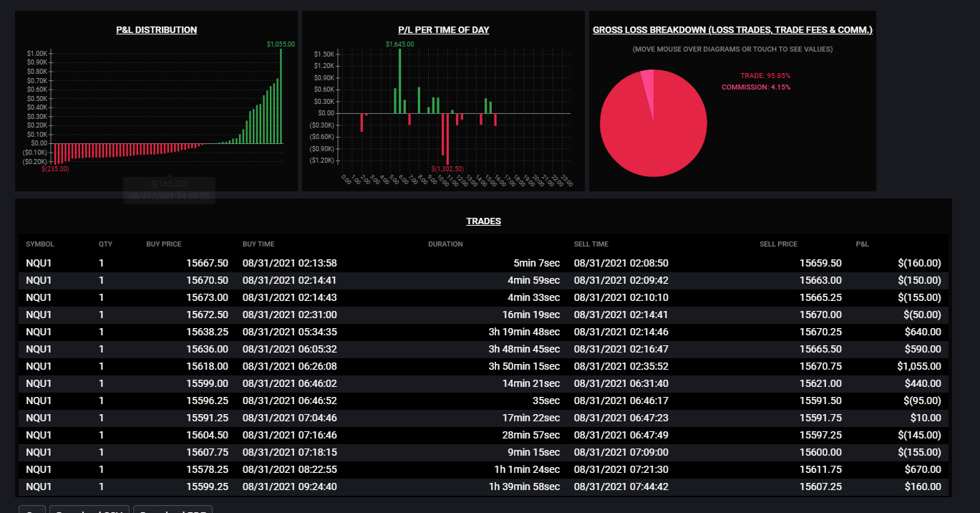980x513 pixels.
Task: Click buy price 15578.25
Action: point(208,469)
